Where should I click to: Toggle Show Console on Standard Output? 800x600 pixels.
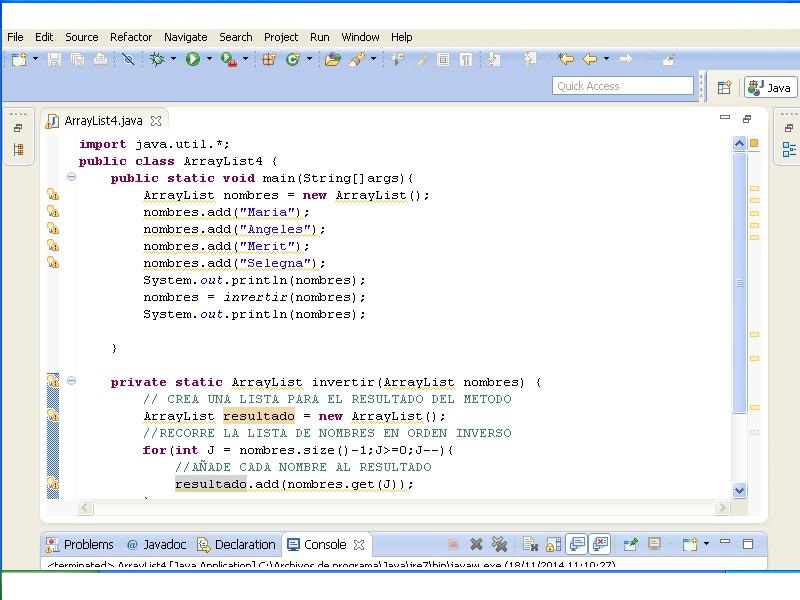pos(577,545)
